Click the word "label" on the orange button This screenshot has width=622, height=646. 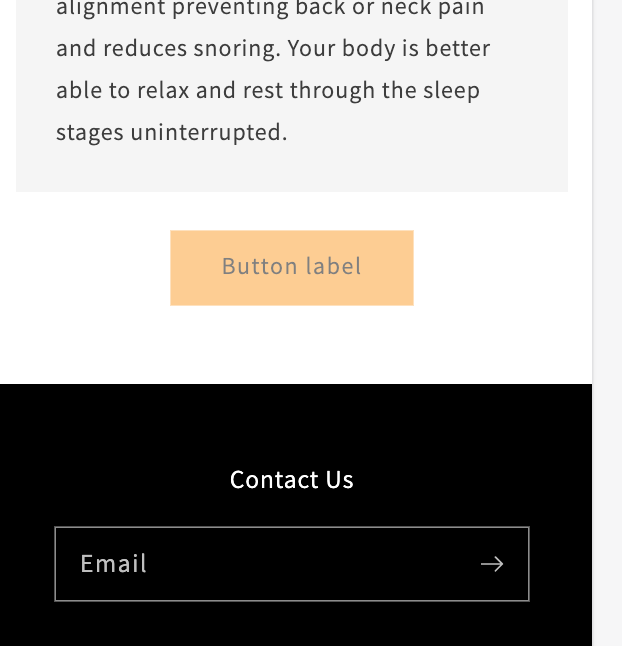tap(335, 267)
